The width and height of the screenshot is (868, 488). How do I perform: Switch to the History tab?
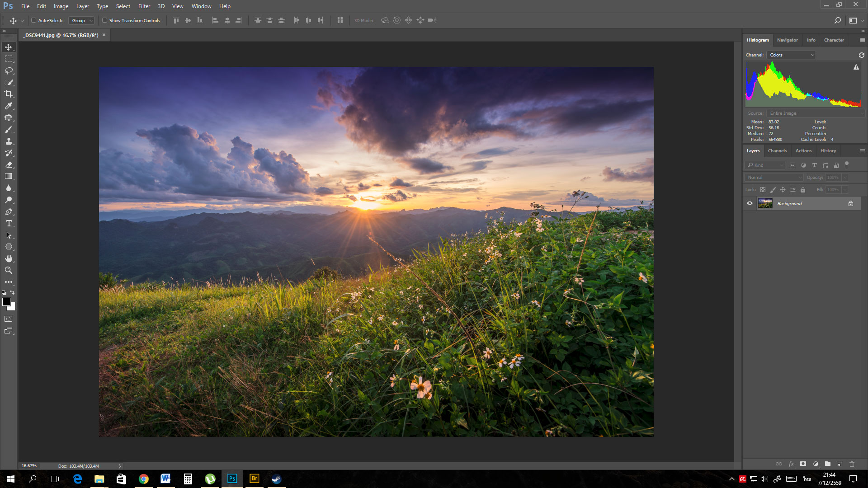pyautogui.click(x=828, y=151)
